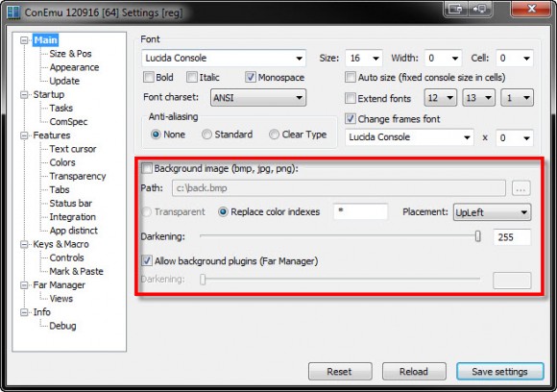Select Clear Type anti-aliasing
The height and width of the screenshot is (392, 557).
[274, 135]
